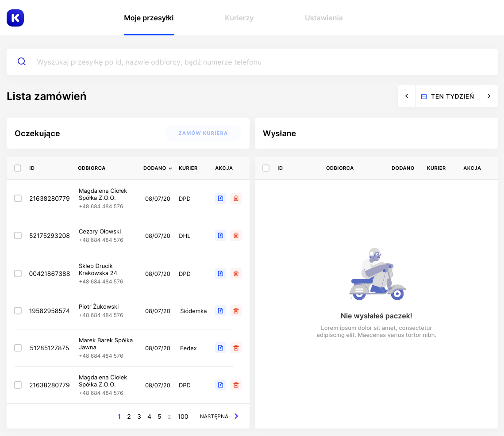Delete order 19582958574 via trash icon
This screenshot has height=436, width=504.
tap(236, 311)
